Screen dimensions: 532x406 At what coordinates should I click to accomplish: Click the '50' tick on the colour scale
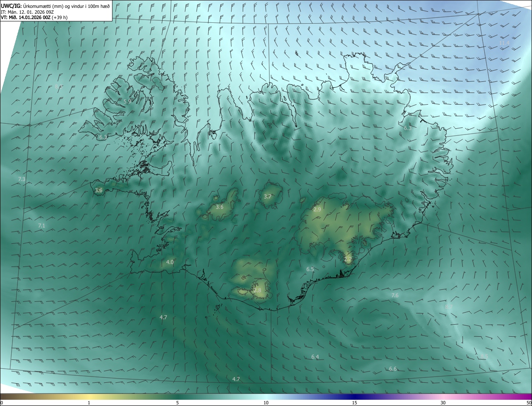pos(529,403)
